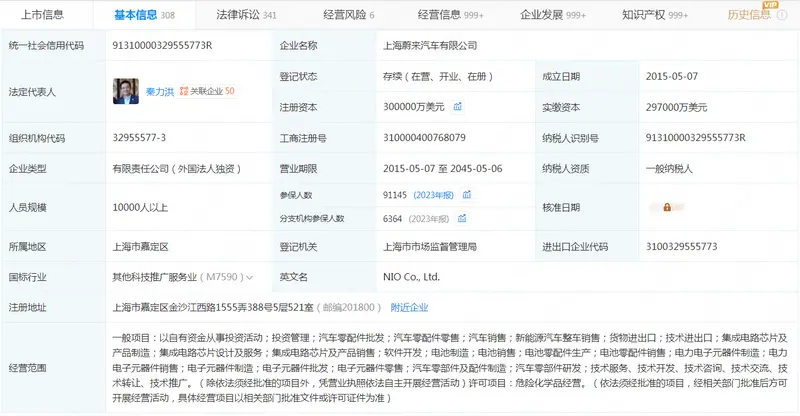Open the 经营风险 tab
The height and width of the screenshot is (416, 800).
click(x=348, y=15)
